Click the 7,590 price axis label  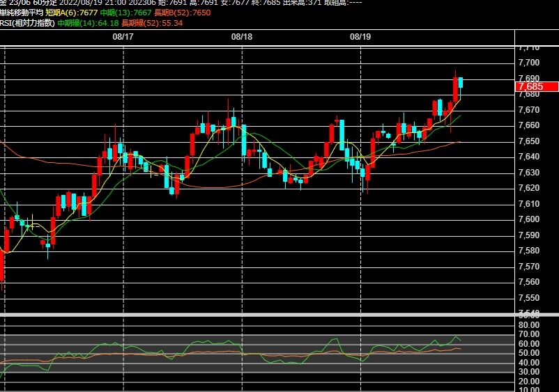click(x=529, y=235)
